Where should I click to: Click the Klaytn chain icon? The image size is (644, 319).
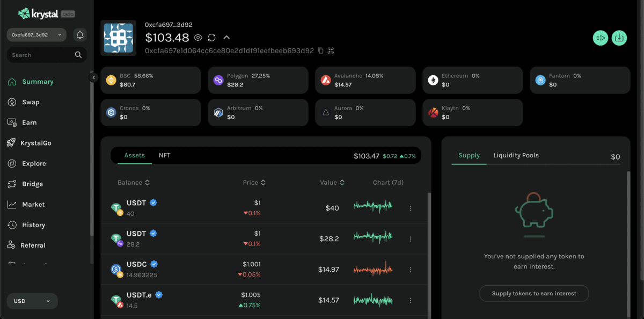433,113
